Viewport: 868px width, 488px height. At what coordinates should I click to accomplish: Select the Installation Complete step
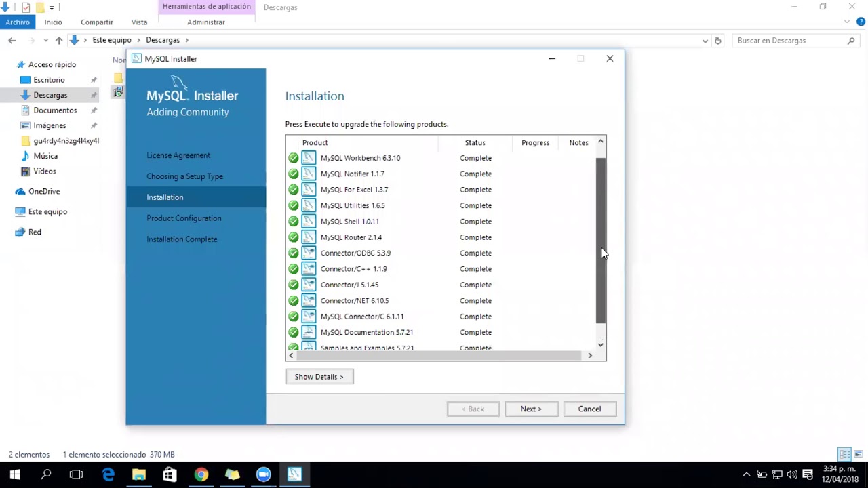[x=182, y=239]
